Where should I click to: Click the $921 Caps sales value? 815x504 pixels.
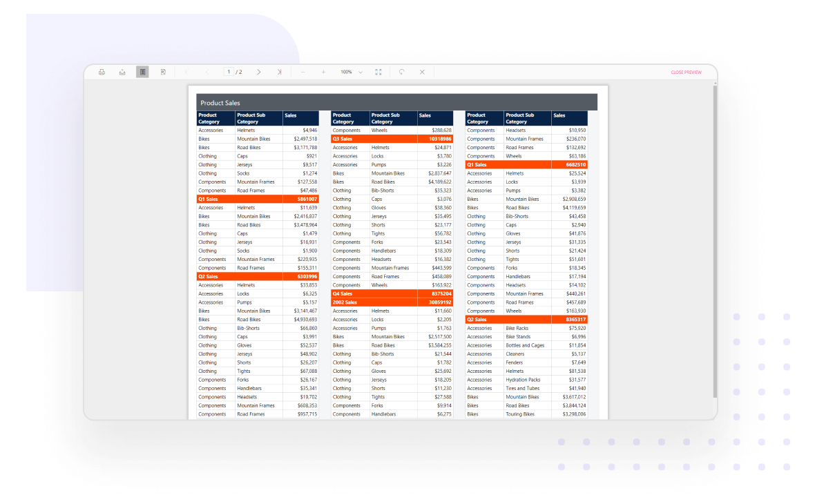coord(312,156)
